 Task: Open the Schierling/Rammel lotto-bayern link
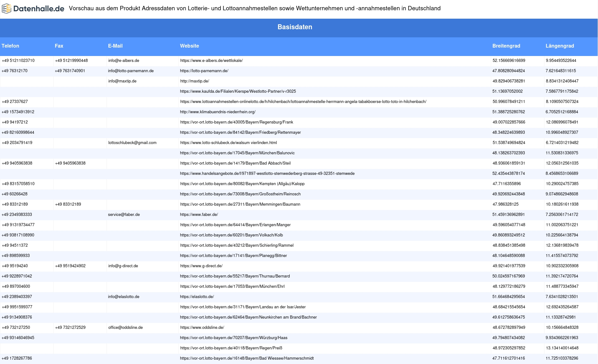237,245
